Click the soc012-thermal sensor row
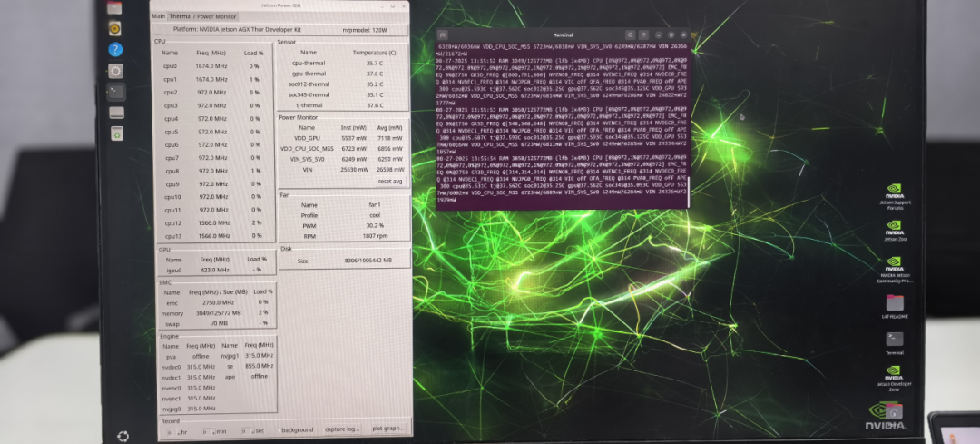 click(343, 84)
